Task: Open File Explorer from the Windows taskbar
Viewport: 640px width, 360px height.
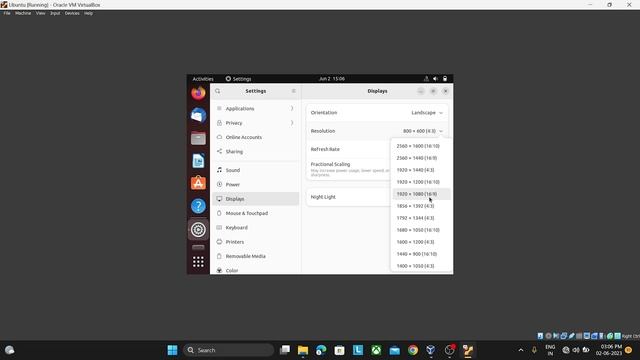Action: pos(303,350)
